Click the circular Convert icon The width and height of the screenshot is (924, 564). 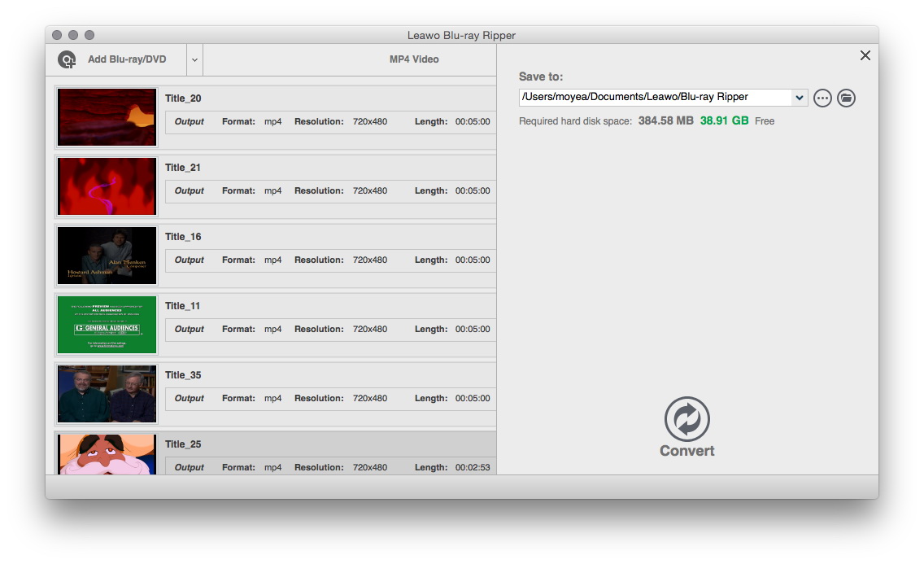click(687, 419)
